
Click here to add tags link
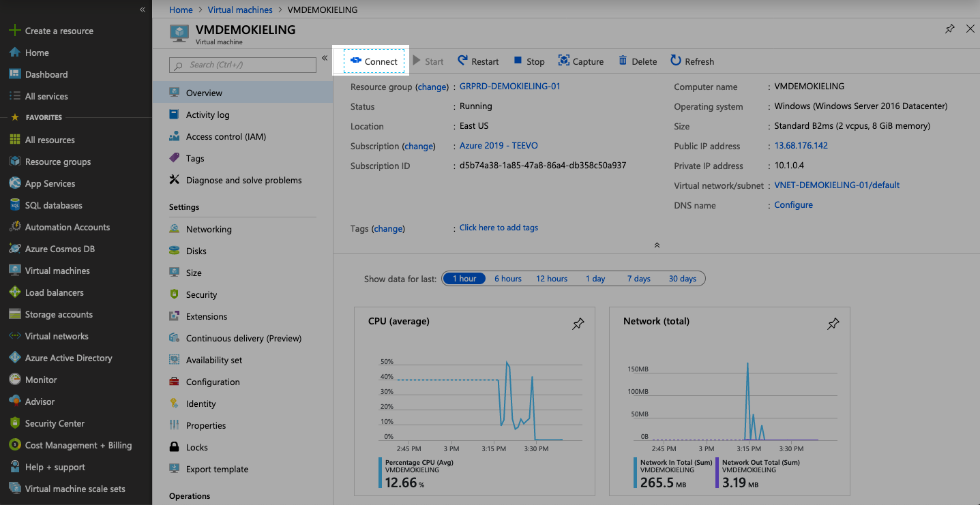(499, 228)
